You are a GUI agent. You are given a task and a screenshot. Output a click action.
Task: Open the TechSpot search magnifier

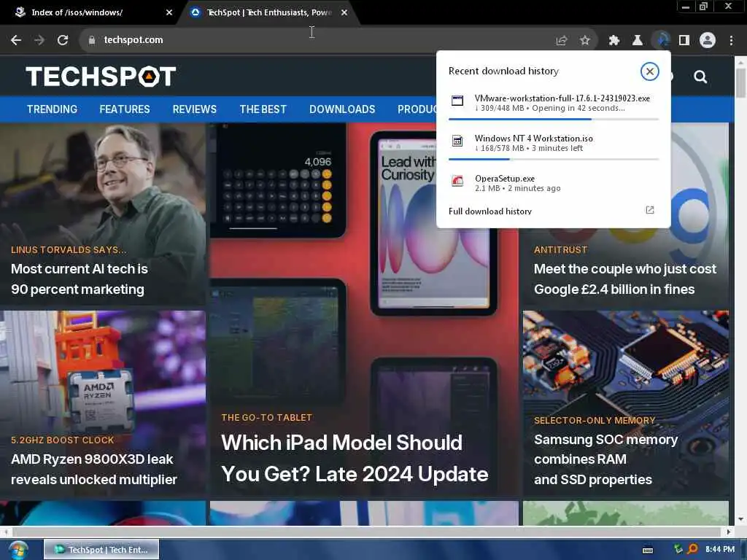700,77
